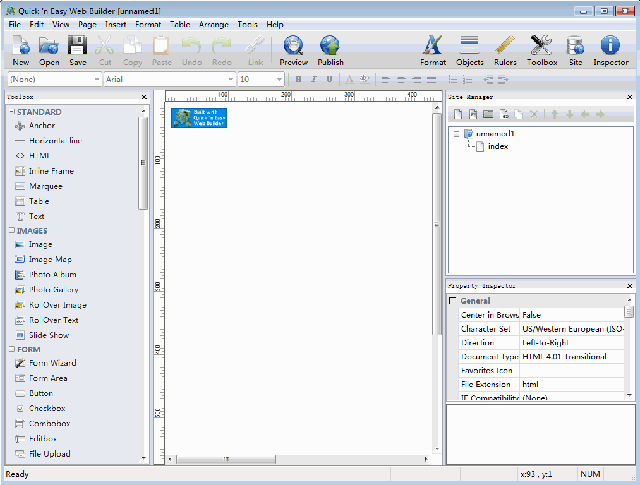Close the Site Manager panel
The height and width of the screenshot is (485, 640).
629,97
